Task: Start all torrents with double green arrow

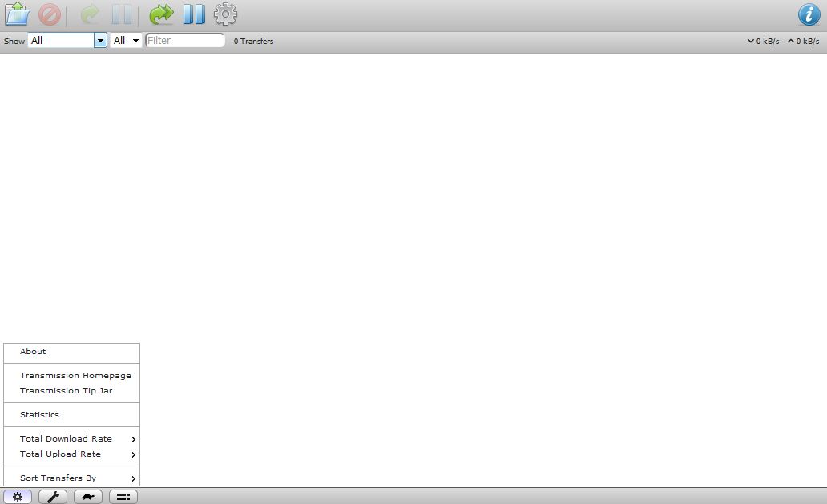Action: (x=161, y=14)
